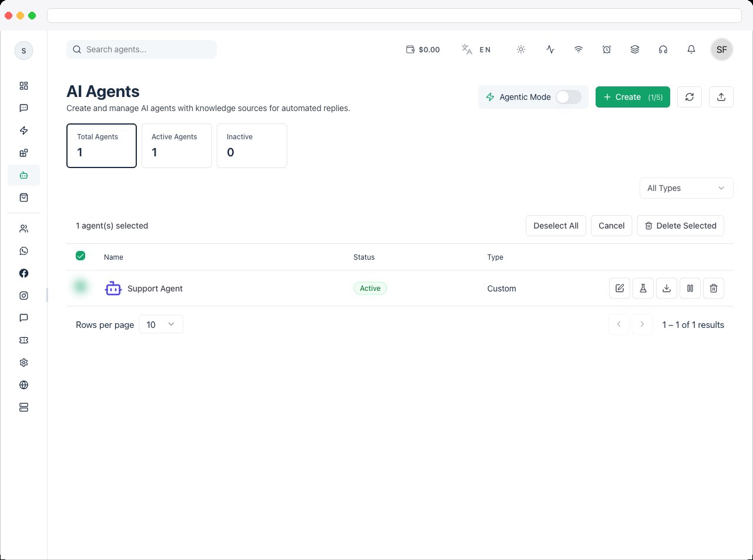Click the wallet balance $0.00

[x=423, y=49]
